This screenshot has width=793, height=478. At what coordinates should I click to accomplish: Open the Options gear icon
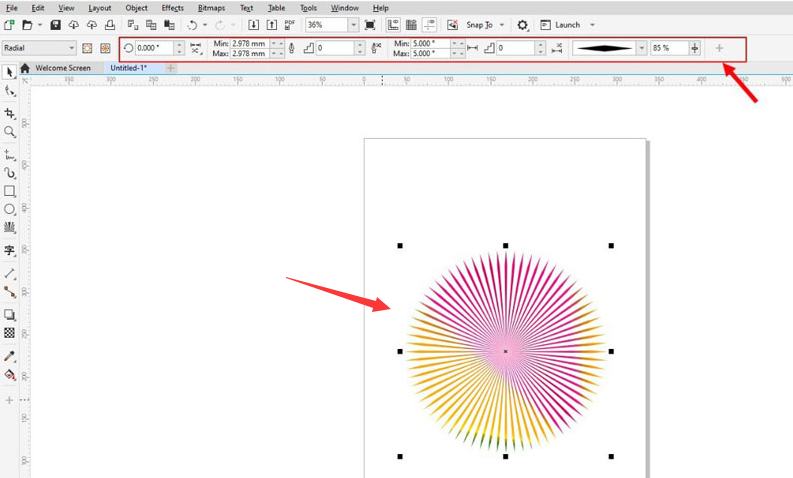pos(522,25)
